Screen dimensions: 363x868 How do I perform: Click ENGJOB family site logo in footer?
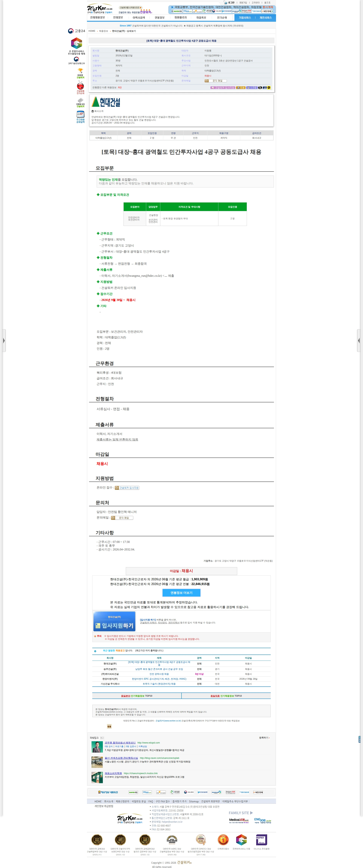tap(262, 820)
